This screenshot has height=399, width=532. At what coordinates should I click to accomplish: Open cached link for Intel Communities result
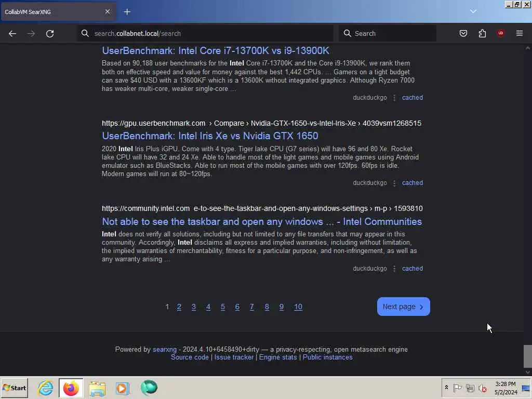point(412,269)
